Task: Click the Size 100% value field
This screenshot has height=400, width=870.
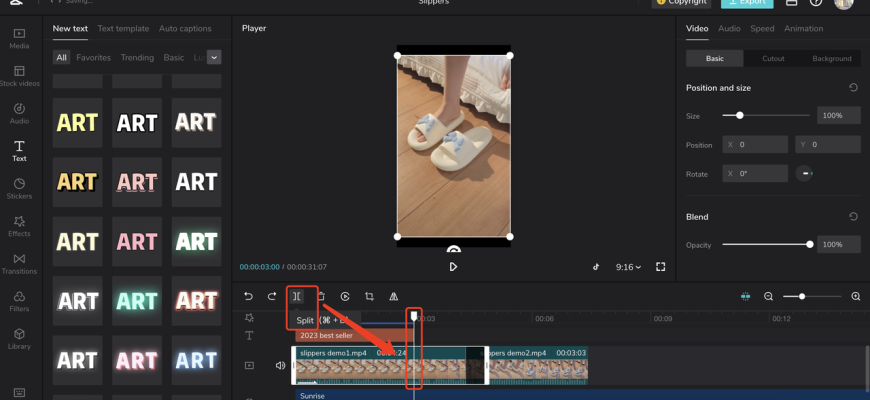Action: 838,115
